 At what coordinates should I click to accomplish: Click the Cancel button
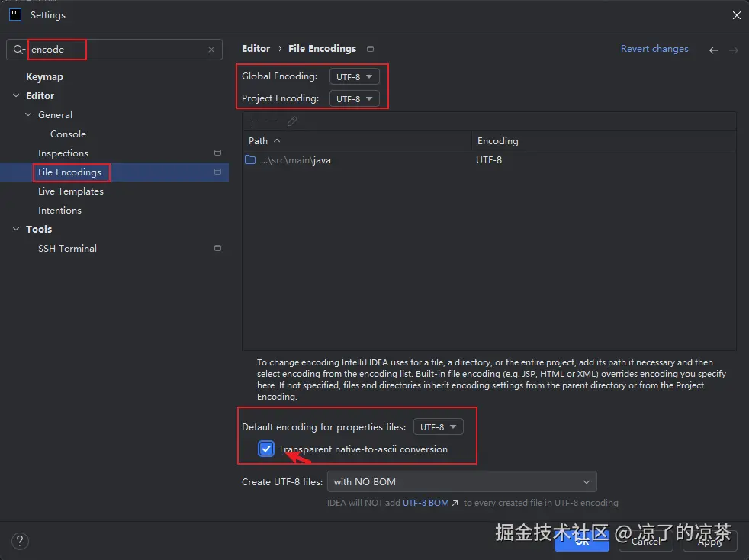tap(646, 541)
